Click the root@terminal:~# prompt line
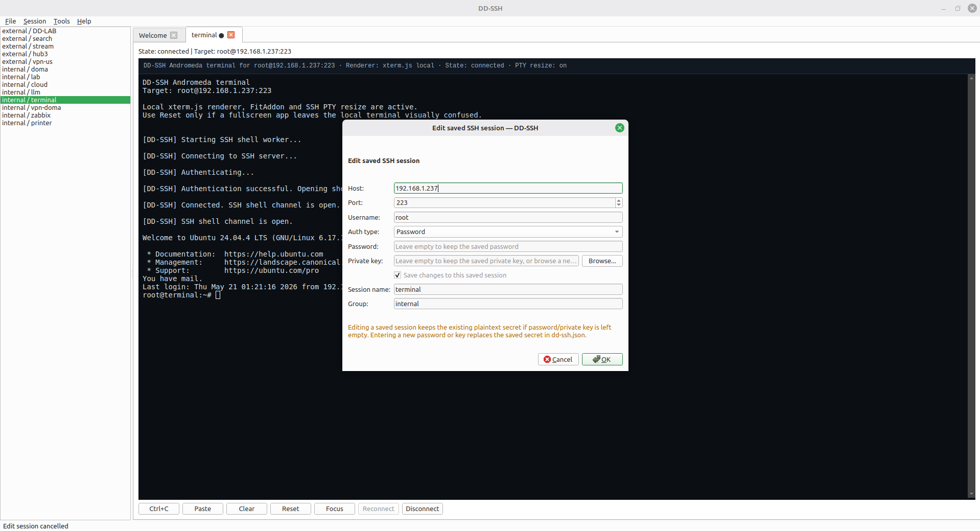980x531 pixels. [177, 295]
